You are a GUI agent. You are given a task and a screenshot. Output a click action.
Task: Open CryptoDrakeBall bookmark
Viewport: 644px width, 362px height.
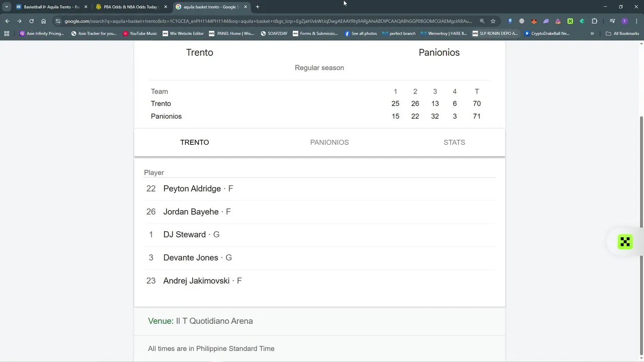click(547, 34)
